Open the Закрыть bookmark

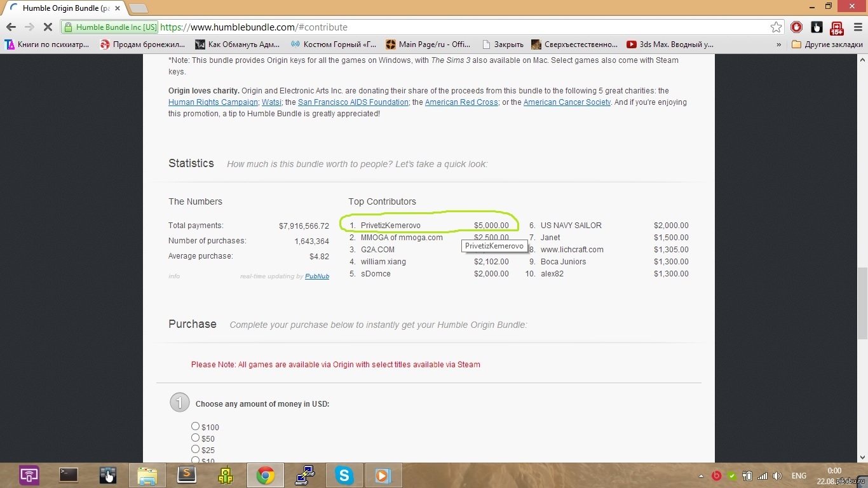tap(503, 44)
